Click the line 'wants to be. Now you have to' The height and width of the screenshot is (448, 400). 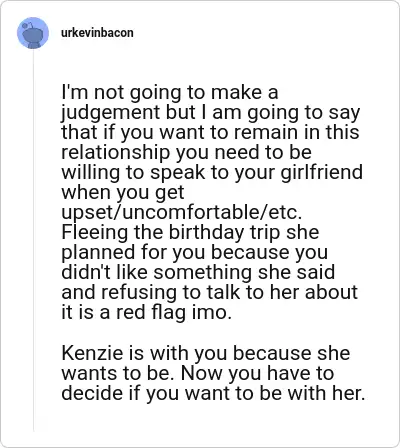(197, 373)
